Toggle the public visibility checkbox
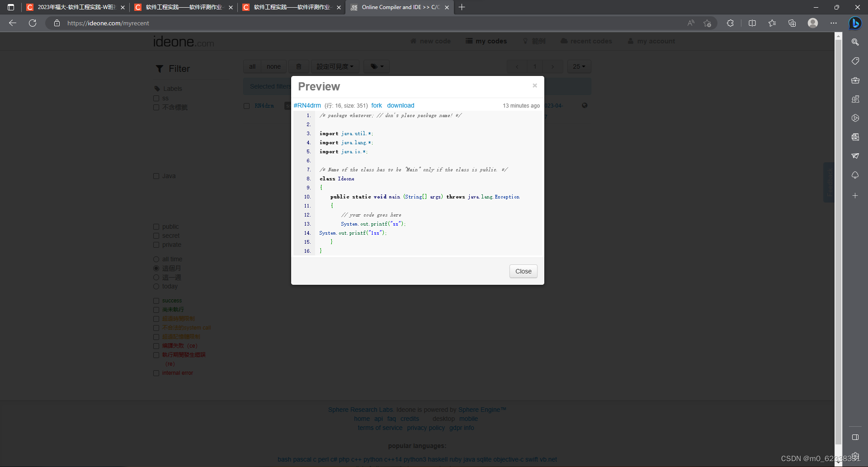The width and height of the screenshot is (868, 467). (x=156, y=226)
